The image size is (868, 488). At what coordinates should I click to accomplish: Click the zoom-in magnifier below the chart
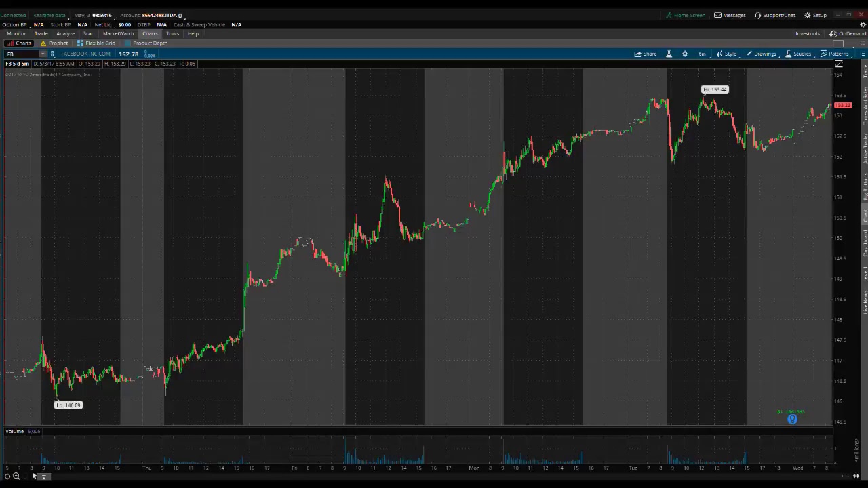(17, 476)
